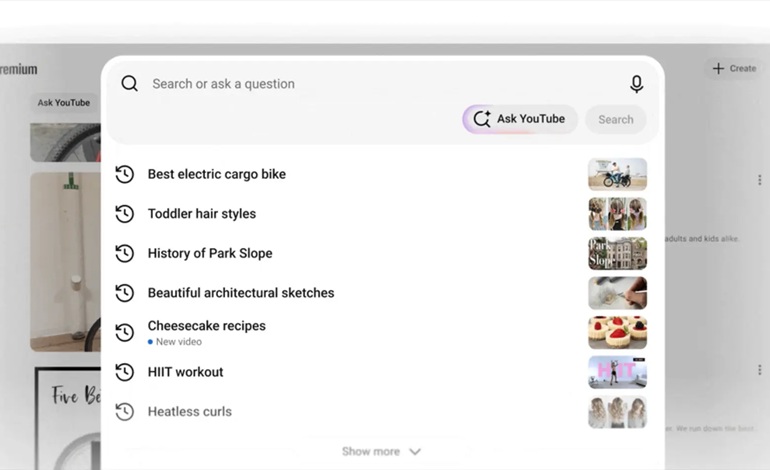This screenshot has width=770, height=470.
Task: Click the history icon beside Toddler hair styles
Action: point(125,214)
